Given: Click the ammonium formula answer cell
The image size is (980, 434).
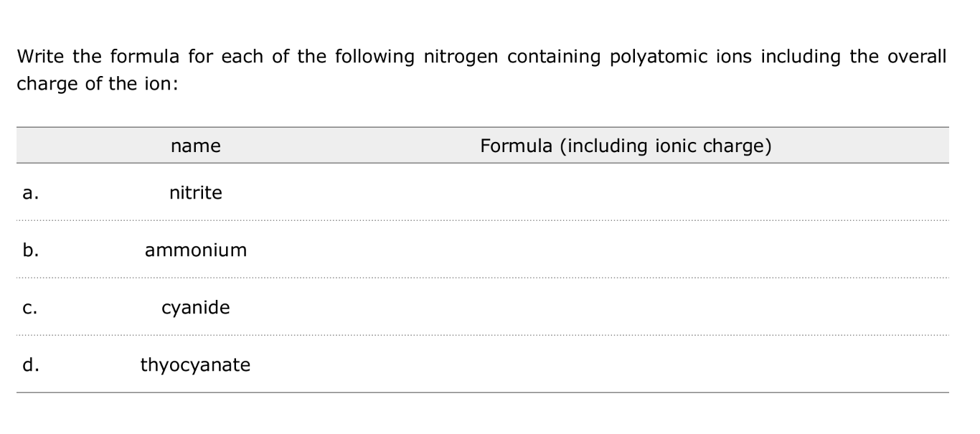Looking at the screenshot, I should [626, 250].
